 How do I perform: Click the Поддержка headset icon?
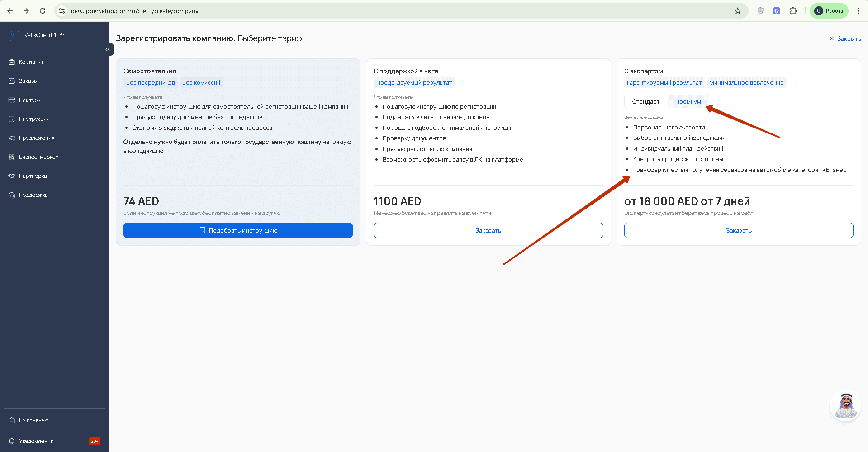click(12, 195)
